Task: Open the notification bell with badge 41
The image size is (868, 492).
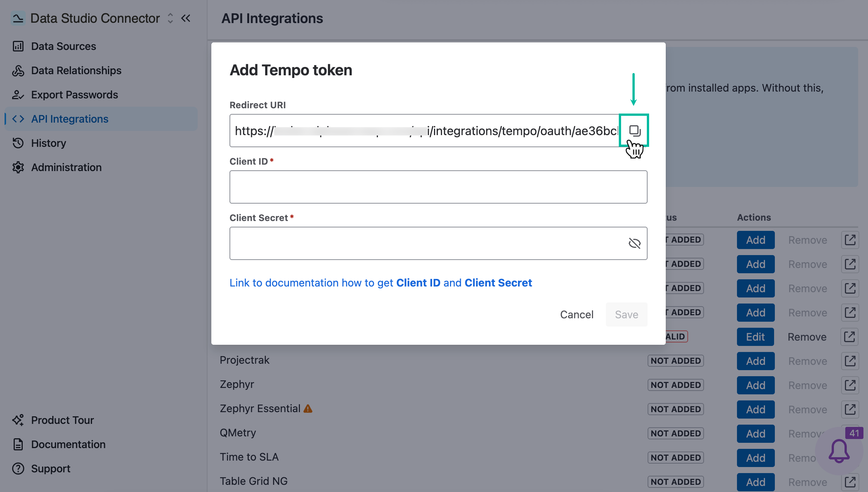Action: (x=839, y=450)
